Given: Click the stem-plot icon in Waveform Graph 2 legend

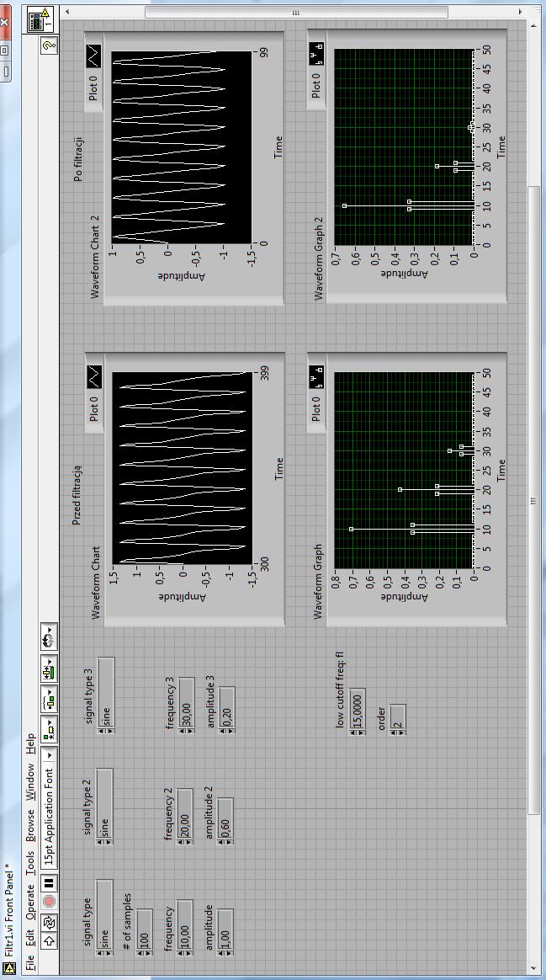Looking at the screenshot, I should click(x=316, y=54).
